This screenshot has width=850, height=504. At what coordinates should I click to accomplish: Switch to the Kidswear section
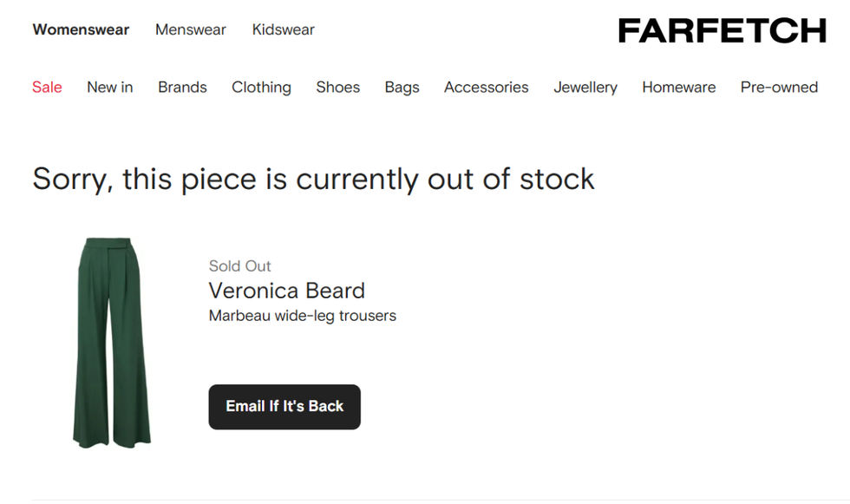click(x=283, y=29)
